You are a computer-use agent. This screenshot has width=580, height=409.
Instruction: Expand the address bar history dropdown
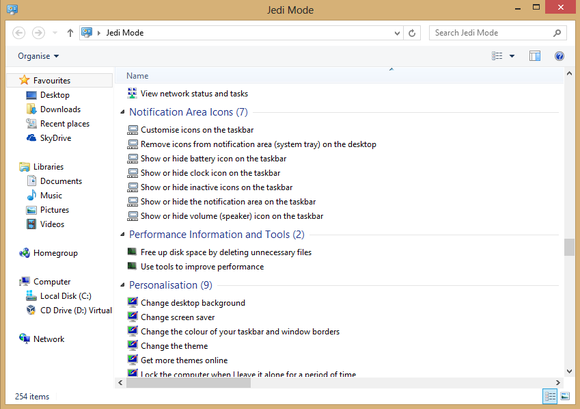click(x=397, y=33)
